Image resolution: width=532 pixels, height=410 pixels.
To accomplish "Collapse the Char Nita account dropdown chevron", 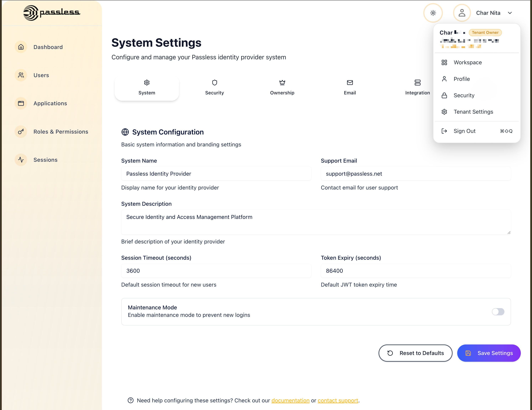I will [510, 13].
